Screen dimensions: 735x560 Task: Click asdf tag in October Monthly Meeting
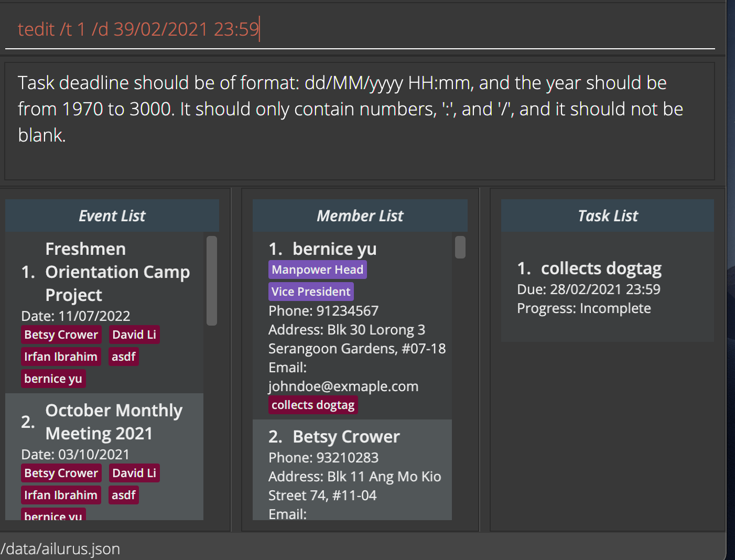[x=124, y=495]
